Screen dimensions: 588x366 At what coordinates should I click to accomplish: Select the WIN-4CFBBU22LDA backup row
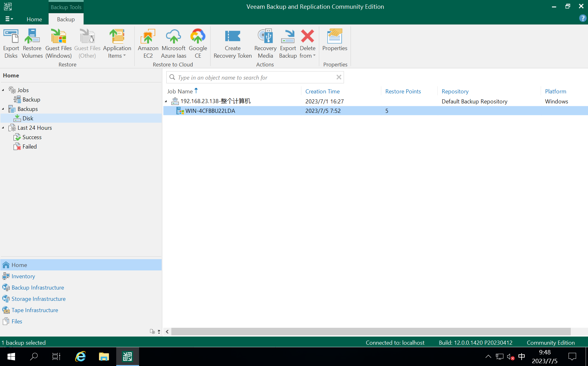tap(375, 111)
